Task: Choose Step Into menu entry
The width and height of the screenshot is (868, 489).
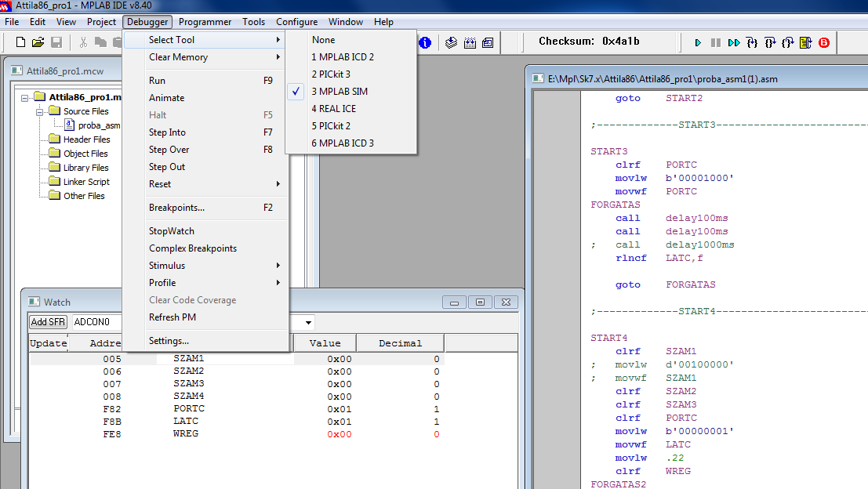Action: coord(205,132)
